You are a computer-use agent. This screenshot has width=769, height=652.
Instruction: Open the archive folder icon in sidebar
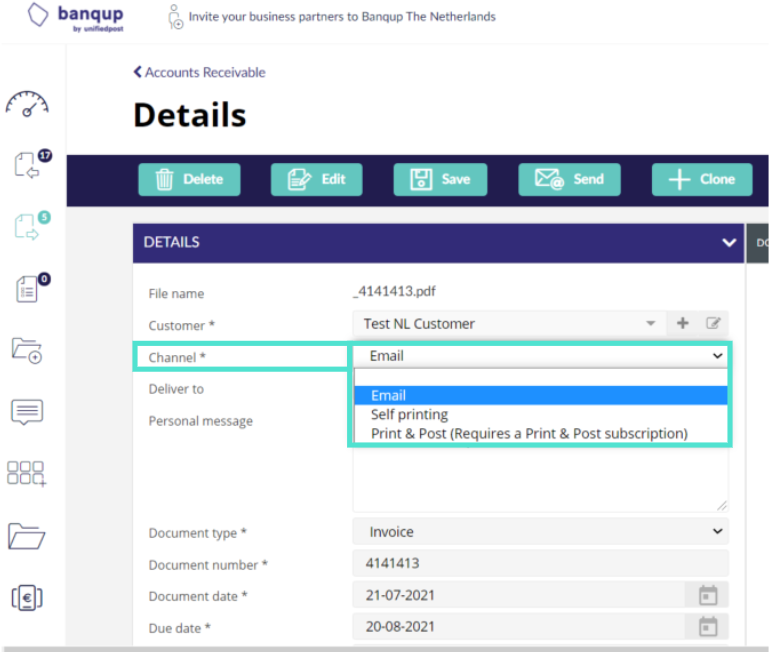(26, 536)
